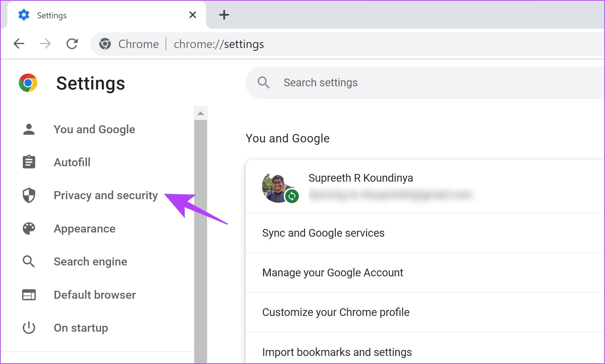
Task: Click the Autofill clipboard icon
Action: [x=29, y=162]
